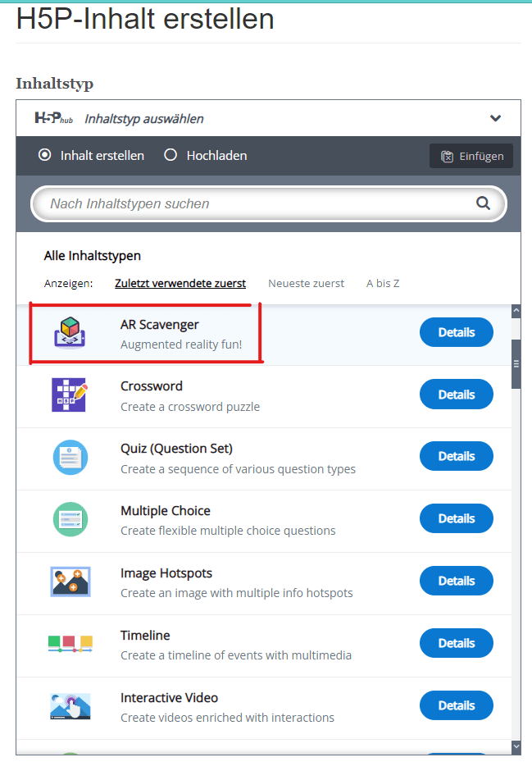This screenshot has width=532, height=771.
Task: Sort by Zuletzt verwendete zuerst
Action: [180, 283]
